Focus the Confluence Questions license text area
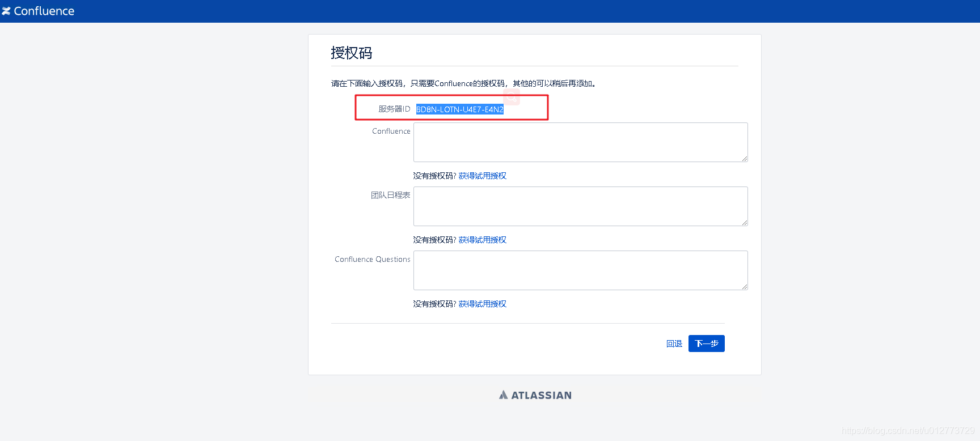 (x=581, y=270)
